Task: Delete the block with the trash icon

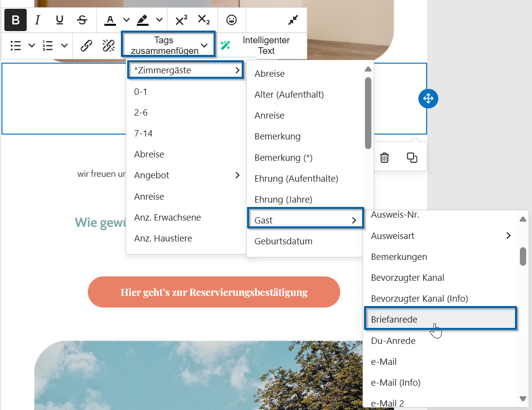Action: pos(384,157)
